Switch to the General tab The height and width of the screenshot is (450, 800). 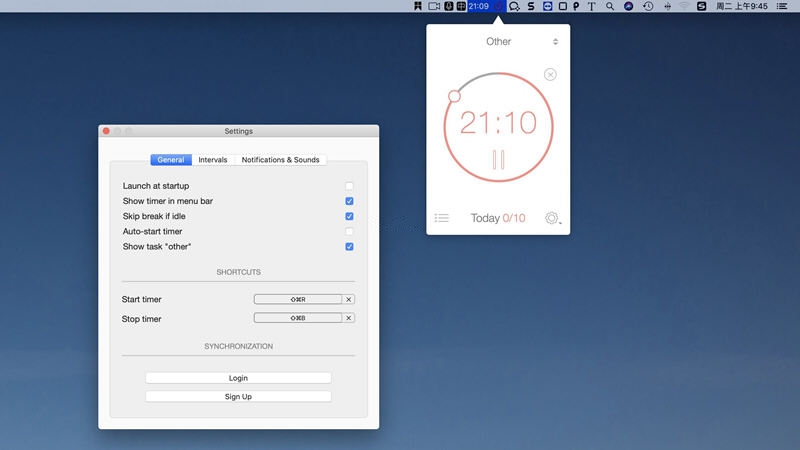coord(171,160)
